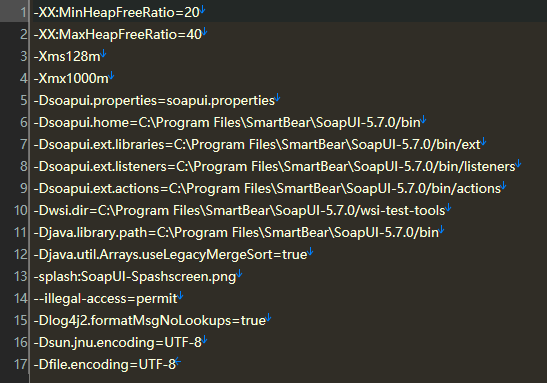Click the -Dsoapui.ext.listeners line

pyautogui.click(x=275, y=166)
